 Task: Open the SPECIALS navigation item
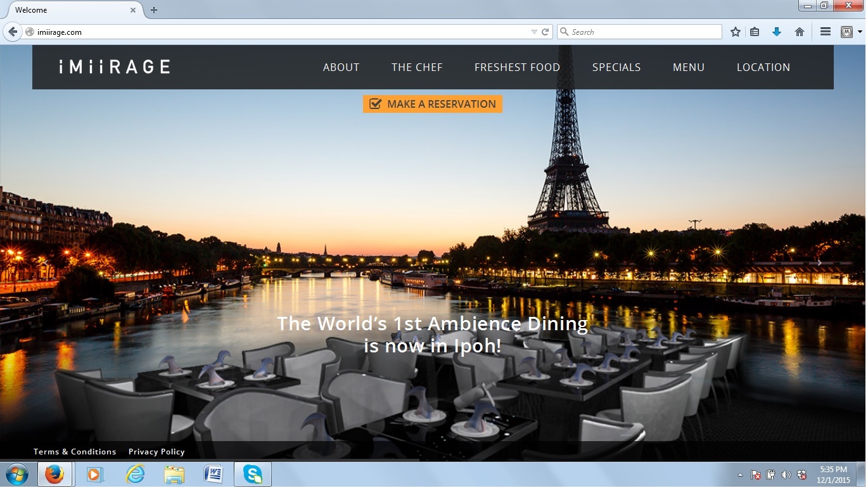click(616, 67)
